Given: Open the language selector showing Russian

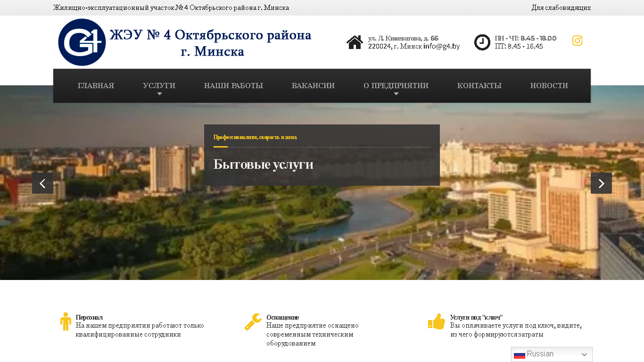Looking at the screenshot, I should (x=552, y=354).
